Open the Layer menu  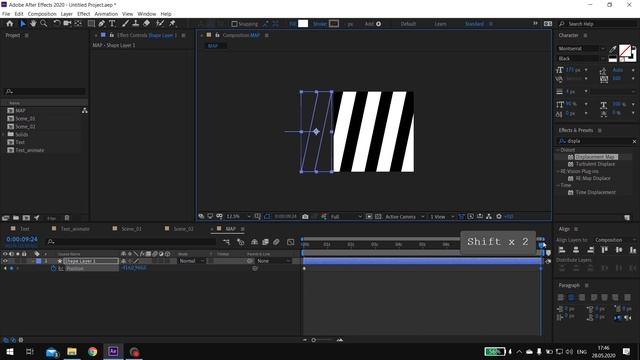(x=67, y=14)
